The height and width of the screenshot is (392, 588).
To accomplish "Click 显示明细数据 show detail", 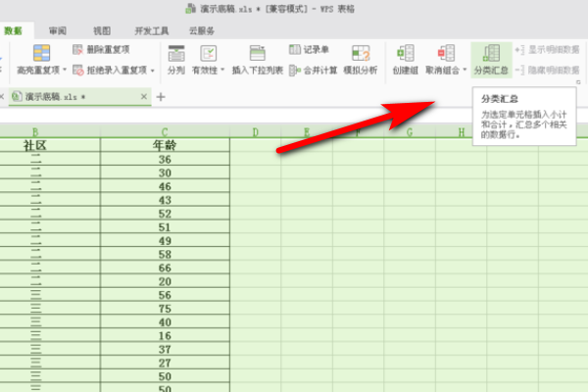I will click(547, 50).
